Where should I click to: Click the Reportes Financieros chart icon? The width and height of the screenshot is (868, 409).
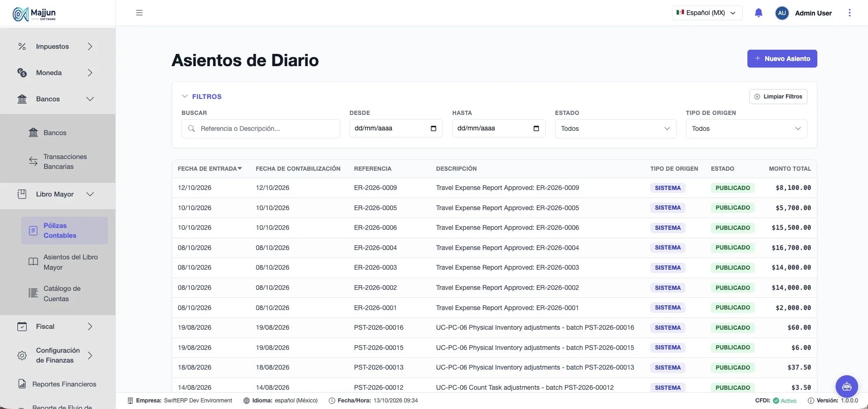22,384
